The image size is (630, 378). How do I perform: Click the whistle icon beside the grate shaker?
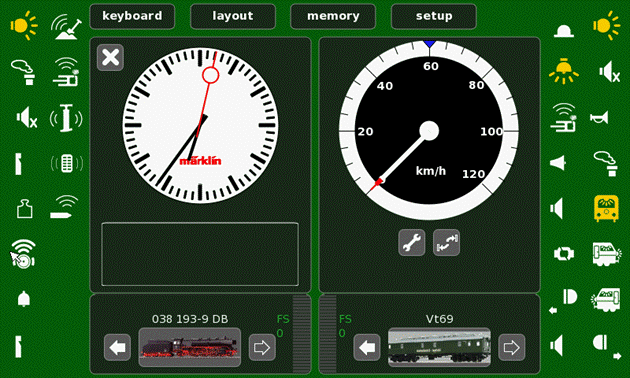18,164
